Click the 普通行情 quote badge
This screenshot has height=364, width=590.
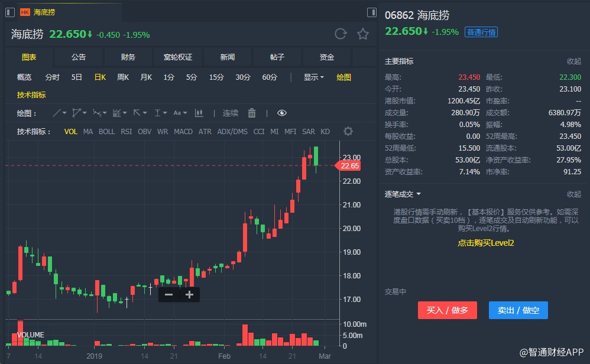click(x=481, y=32)
